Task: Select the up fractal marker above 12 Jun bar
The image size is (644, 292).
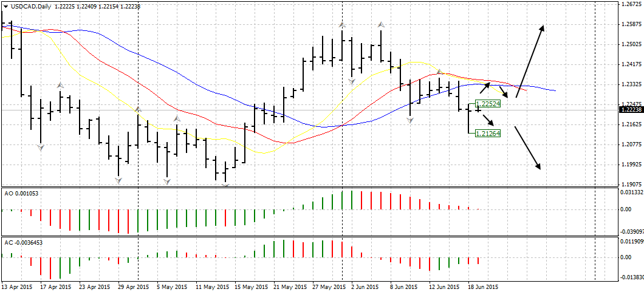Action: (x=439, y=72)
